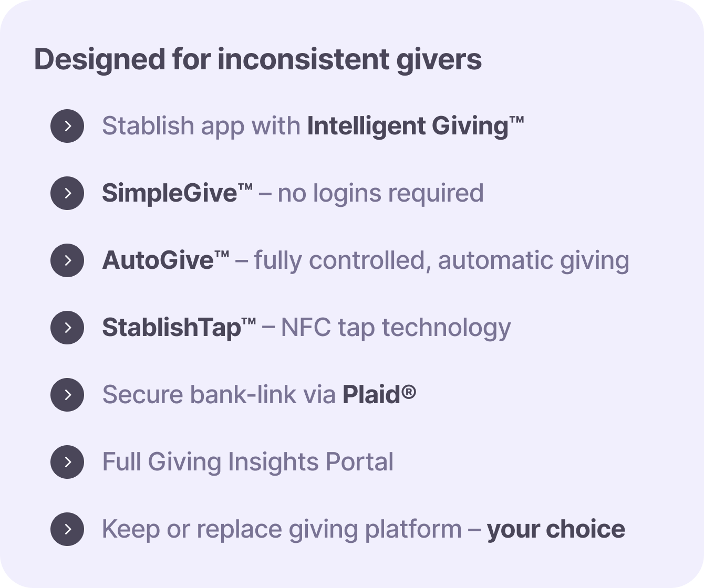704x588 pixels.
Task: Select the chevron icon by AutoGive
Action: click(67, 260)
